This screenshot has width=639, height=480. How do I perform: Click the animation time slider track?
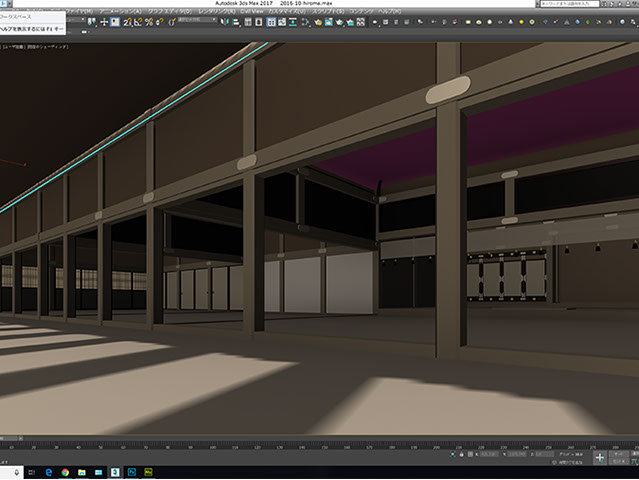[x=300, y=437]
